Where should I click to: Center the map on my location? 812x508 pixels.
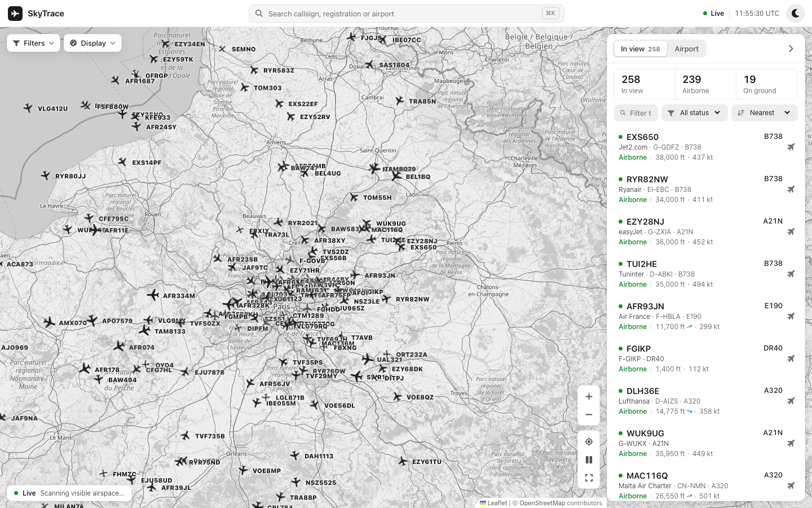(589, 442)
